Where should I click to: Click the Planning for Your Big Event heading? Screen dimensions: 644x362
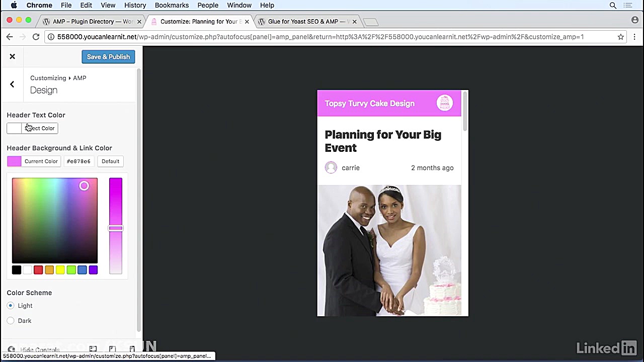point(383,141)
